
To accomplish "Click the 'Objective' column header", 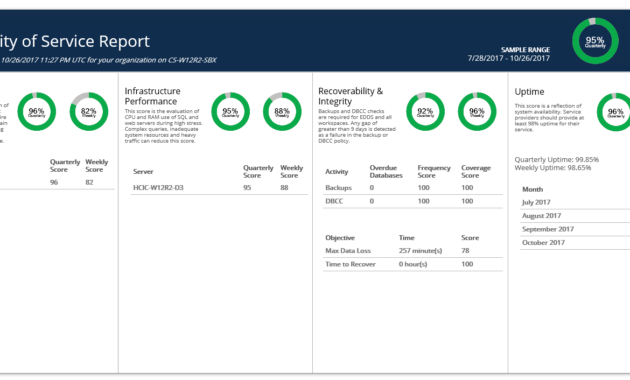I will click(x=340, y=238).
